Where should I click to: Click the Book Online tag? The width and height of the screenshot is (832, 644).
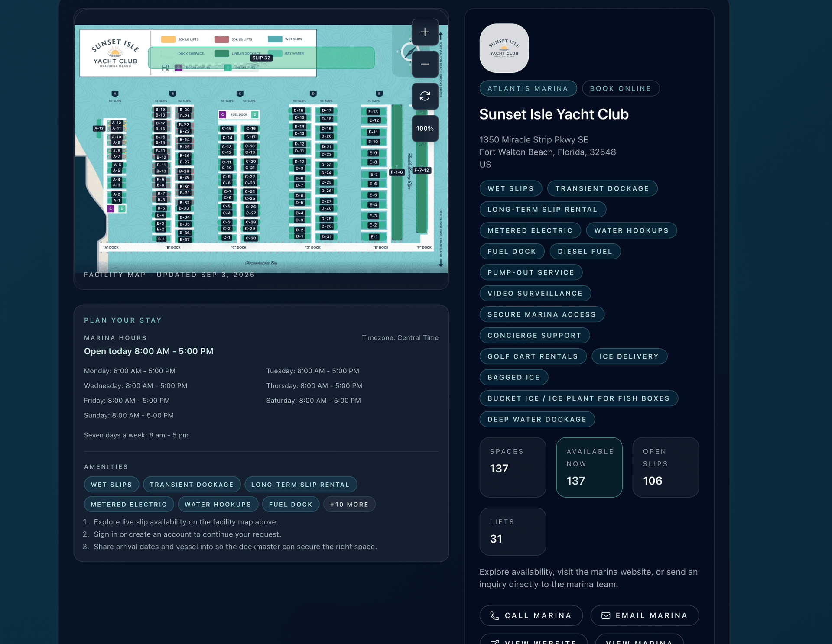click(x=621, y=88)
